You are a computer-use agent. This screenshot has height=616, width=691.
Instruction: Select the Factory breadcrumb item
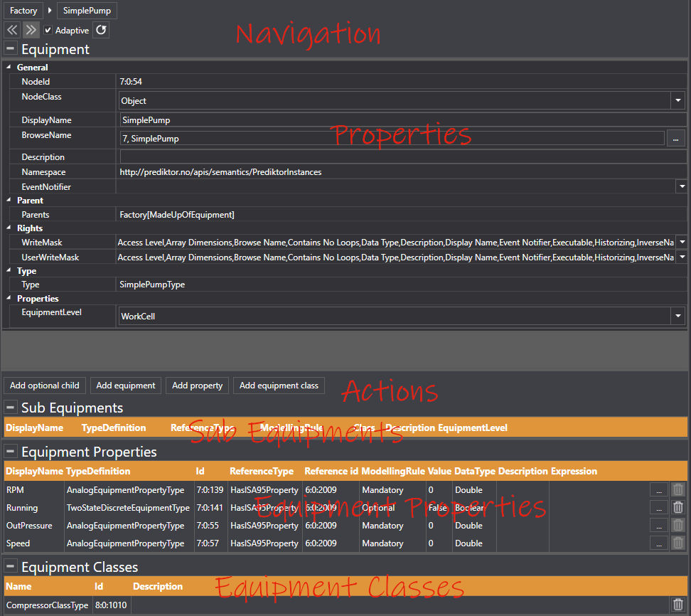pos(23,11)
